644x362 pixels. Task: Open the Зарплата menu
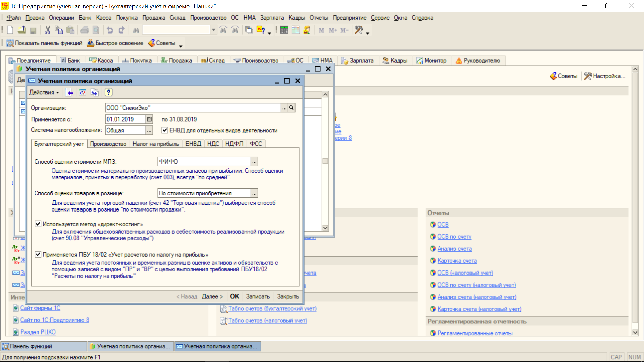pos(272,18)
